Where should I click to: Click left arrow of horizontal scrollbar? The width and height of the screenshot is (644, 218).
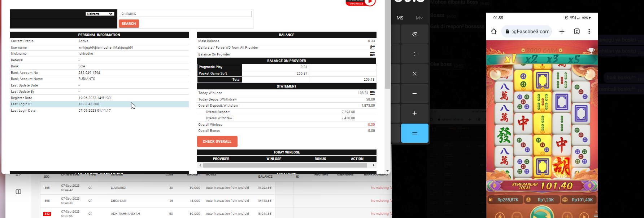tap(200, 165)
